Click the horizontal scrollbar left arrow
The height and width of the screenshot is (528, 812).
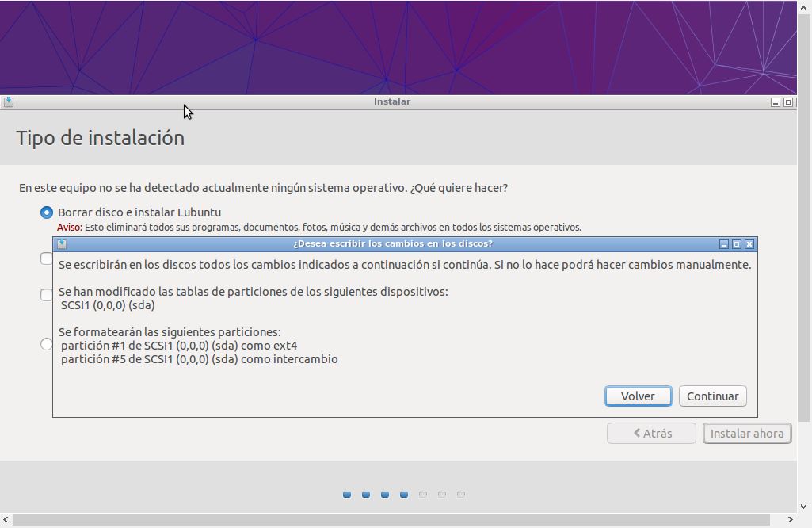pos(6,520)
